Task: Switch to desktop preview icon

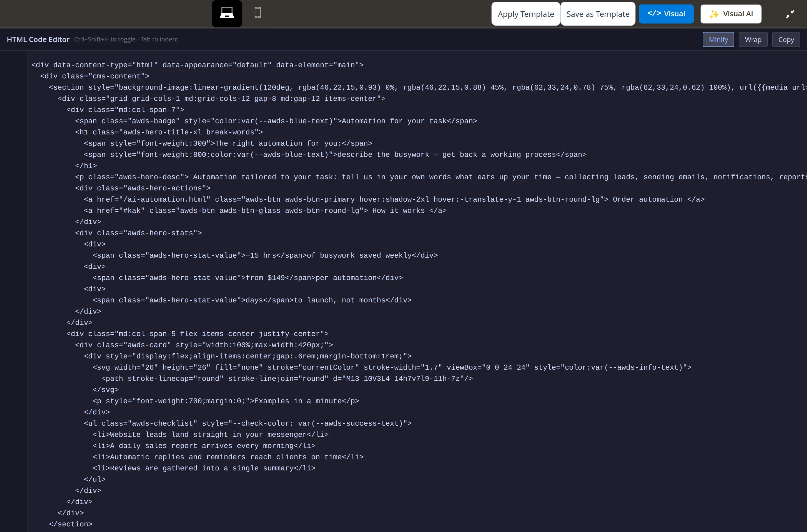Action: (227, 13)
